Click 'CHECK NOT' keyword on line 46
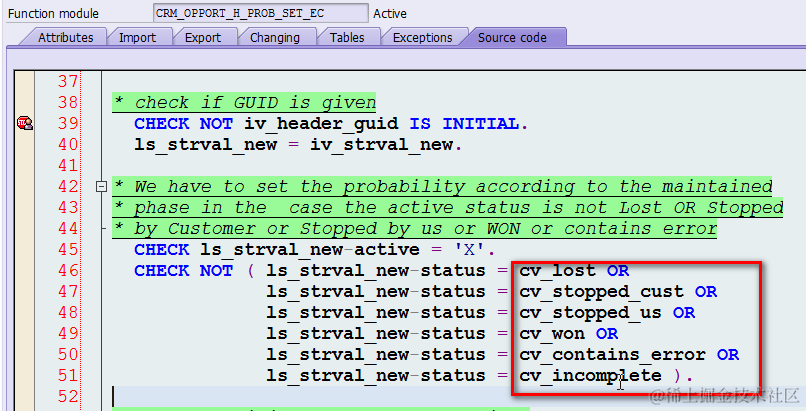 [184, 271]
